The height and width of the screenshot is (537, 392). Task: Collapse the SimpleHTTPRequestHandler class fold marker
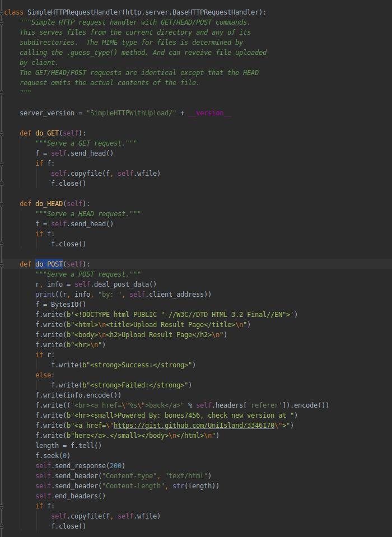[x=2, y=12]
